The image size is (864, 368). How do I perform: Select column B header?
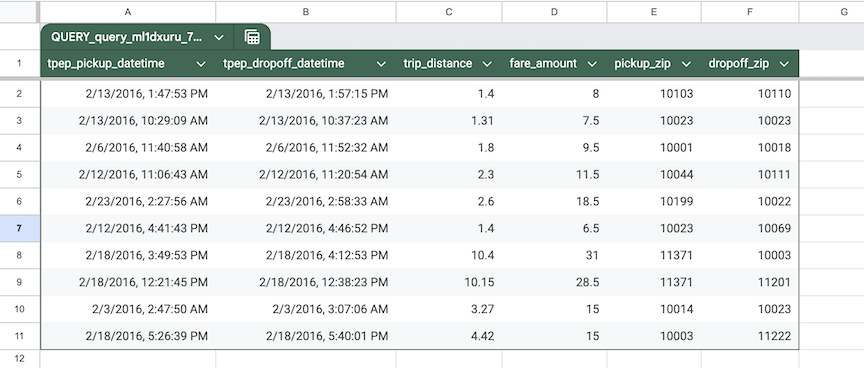[x=306, y=12]
